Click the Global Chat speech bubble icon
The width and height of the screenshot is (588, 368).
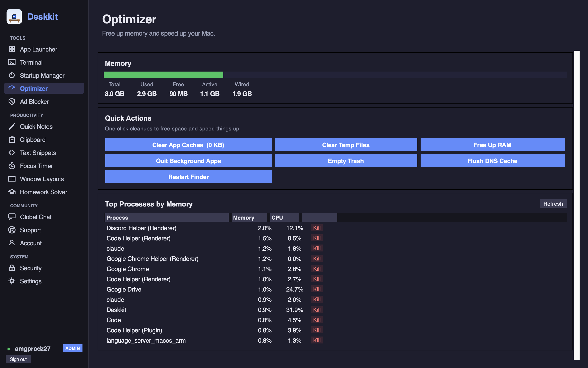[12, 217]
